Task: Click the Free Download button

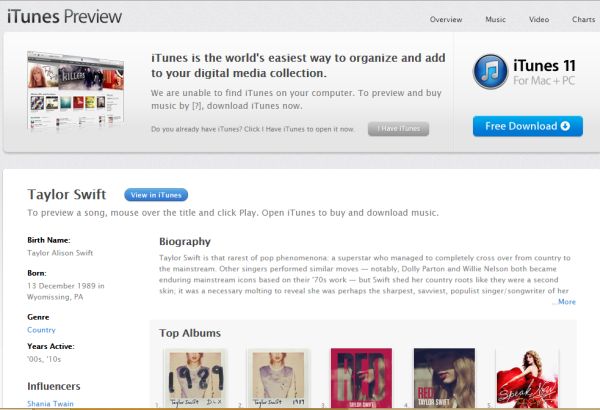Action: coord(528,126)
